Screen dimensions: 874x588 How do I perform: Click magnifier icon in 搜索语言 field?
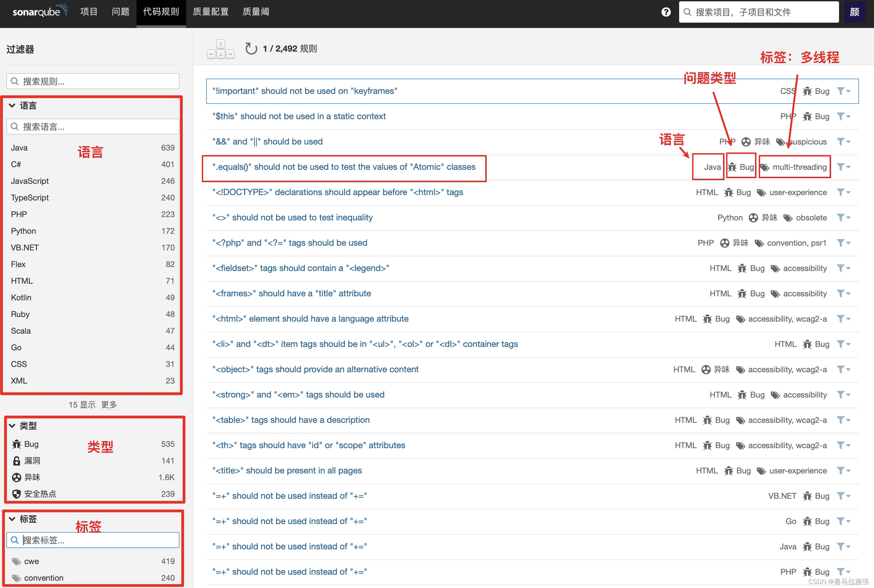point(14,127)
